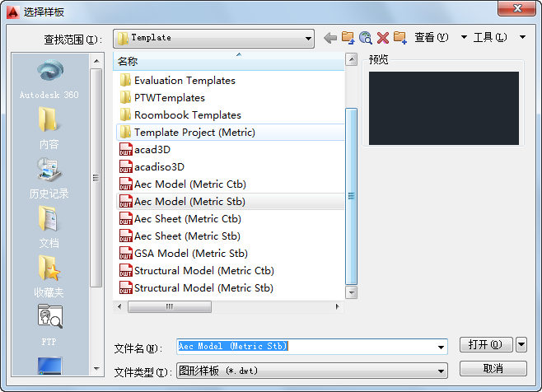Viewport: 542px width, 392px height.
Task: Click places sidebar scroll up arrow
Action: pyautogui.click(x=96, y=61)
